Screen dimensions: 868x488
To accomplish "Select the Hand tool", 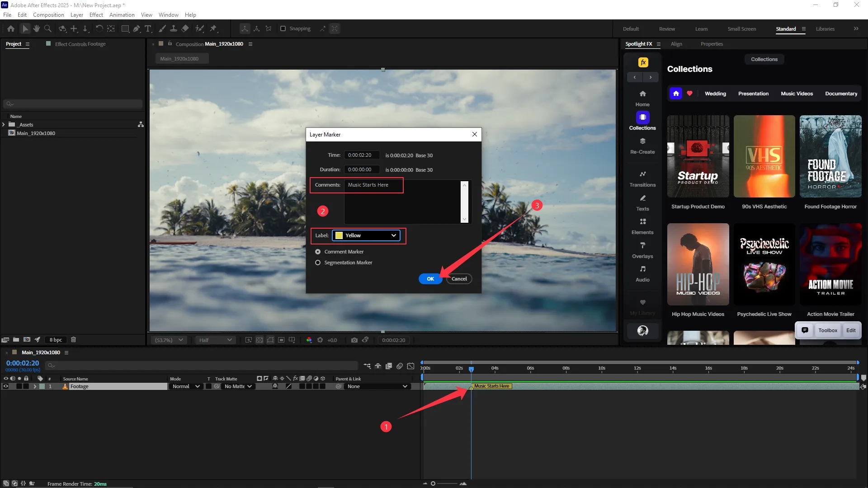I will pyautogui.click(x=36, y=28).
